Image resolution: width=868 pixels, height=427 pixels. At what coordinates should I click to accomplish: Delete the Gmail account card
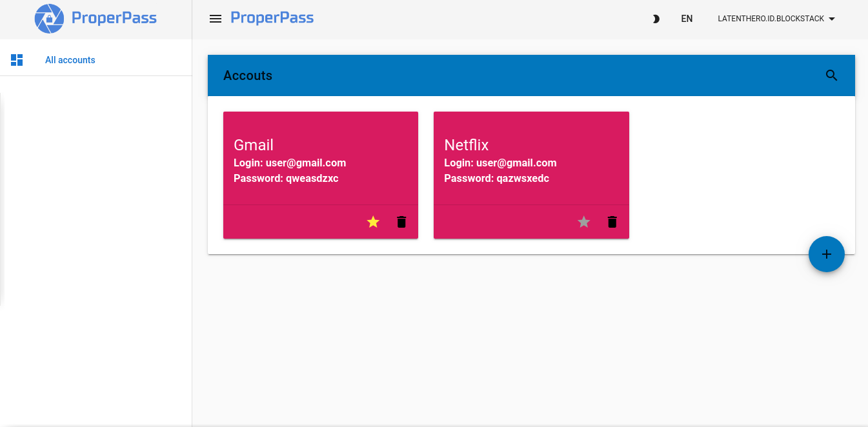401,222
